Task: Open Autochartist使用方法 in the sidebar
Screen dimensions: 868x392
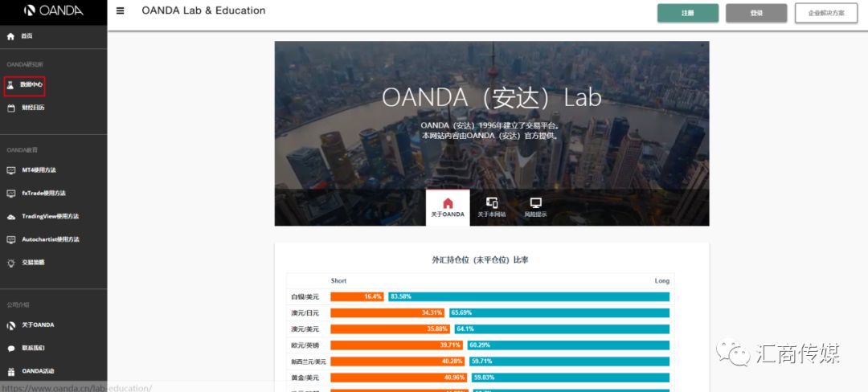Action: [x=50, y=239]
